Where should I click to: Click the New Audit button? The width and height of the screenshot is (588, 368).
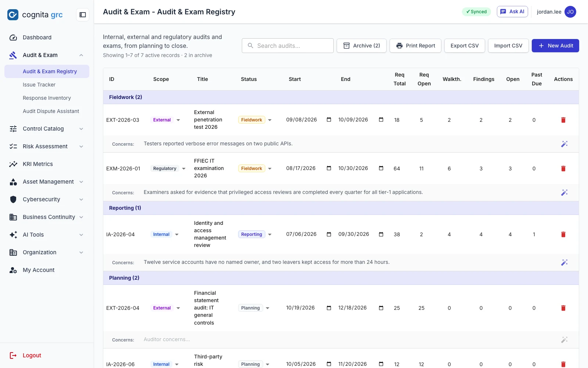tap(555, 46)
